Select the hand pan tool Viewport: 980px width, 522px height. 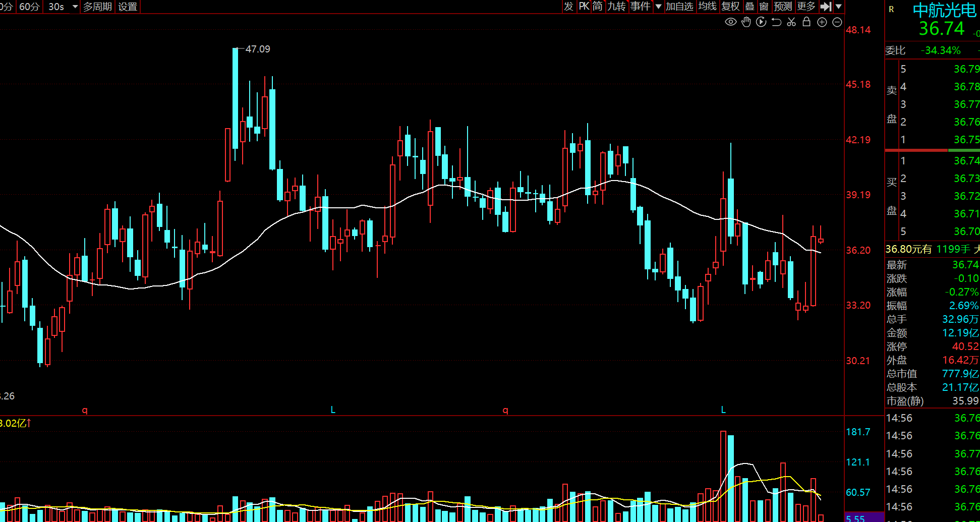click(746, 22)
